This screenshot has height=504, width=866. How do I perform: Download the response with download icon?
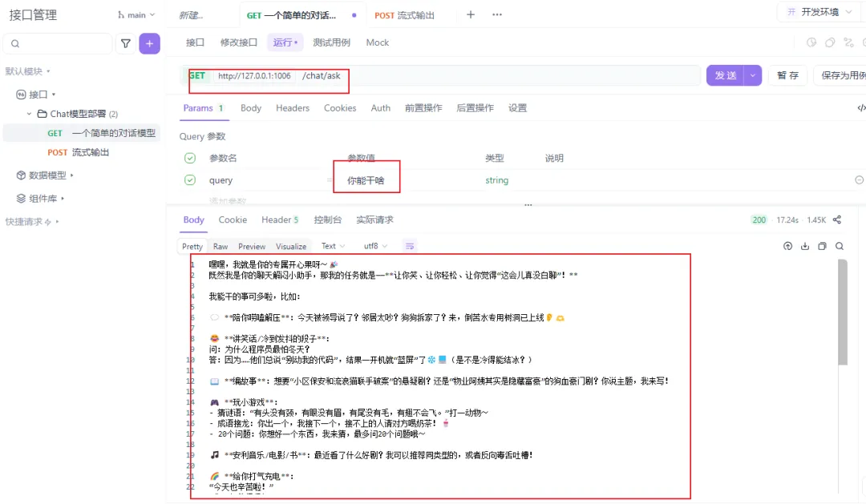coord(805,246)
